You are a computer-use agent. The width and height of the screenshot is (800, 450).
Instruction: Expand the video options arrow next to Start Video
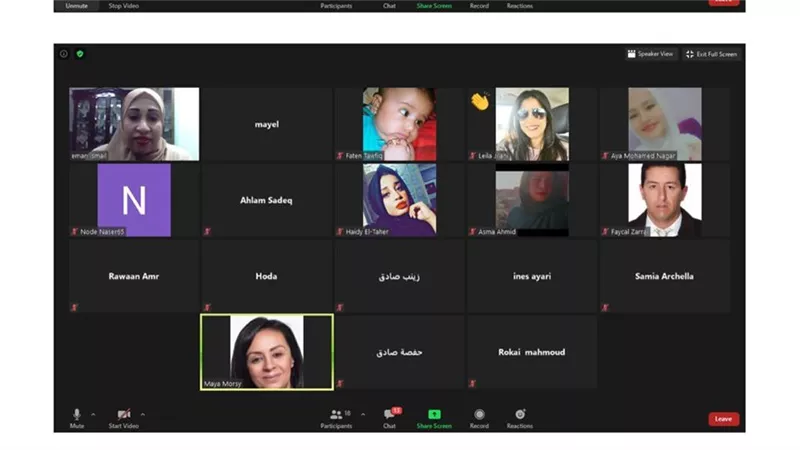[142, 414]
